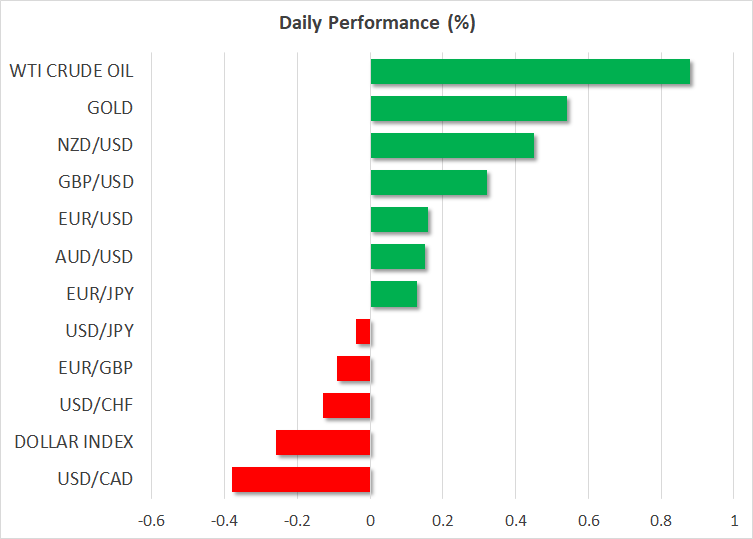
Task: Click the EUR/GBP red bar
Action: click(354, 368)
